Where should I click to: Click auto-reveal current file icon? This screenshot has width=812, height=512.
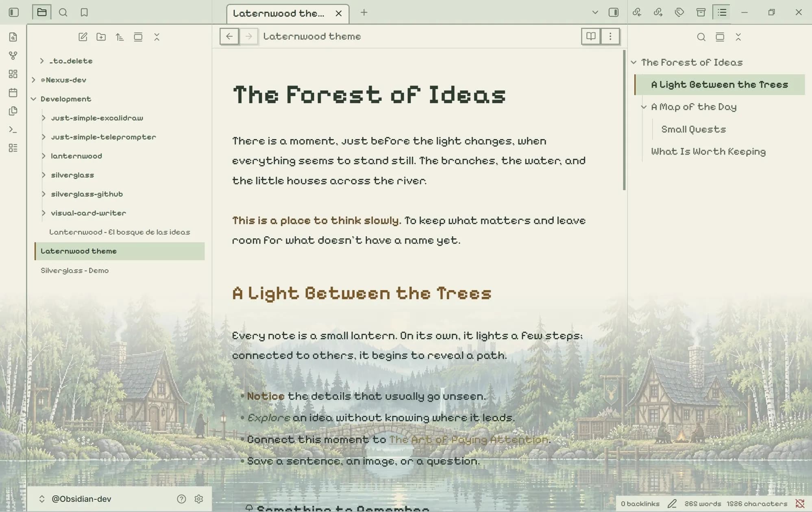pos(138,37)
